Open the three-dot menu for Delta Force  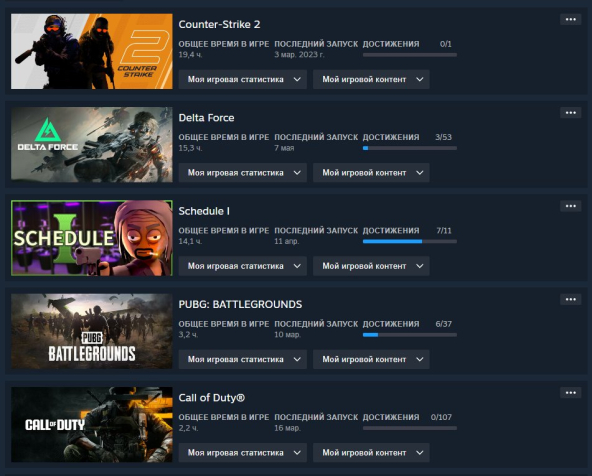[570, 113]
